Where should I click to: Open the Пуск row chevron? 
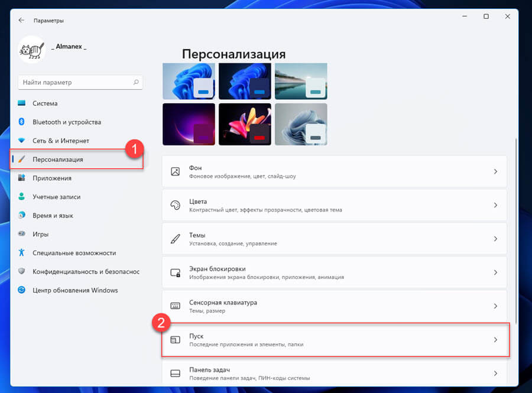click(x=495, y=339)
